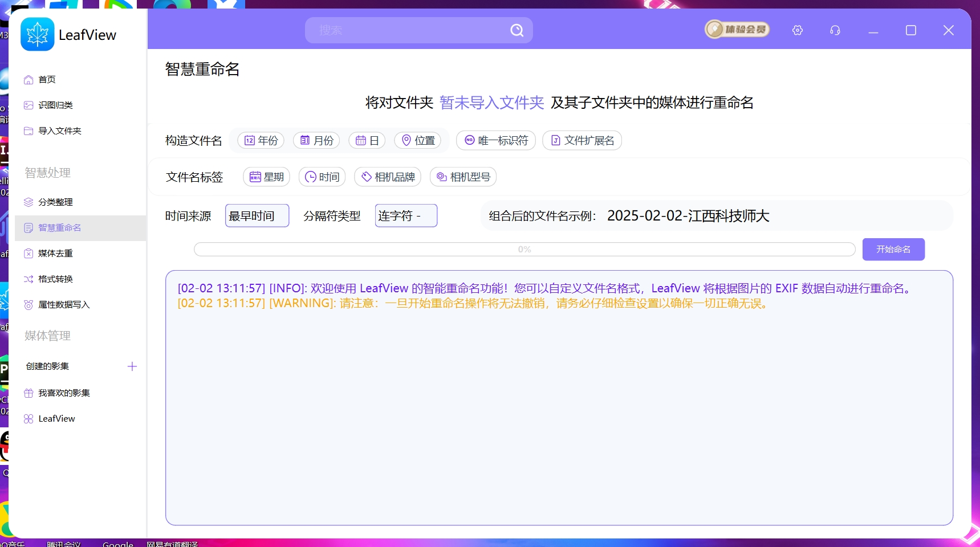The height and width of the screenshot is (547, 980).
Task: Click the 智慧重命名 page heading
Action: [202, 70]
